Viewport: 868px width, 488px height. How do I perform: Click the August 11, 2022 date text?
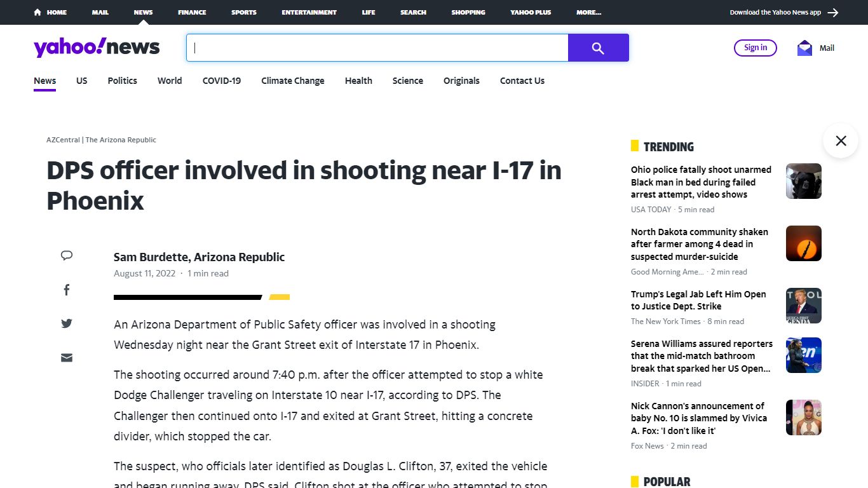pyautogui.click(x=144, y=273)
